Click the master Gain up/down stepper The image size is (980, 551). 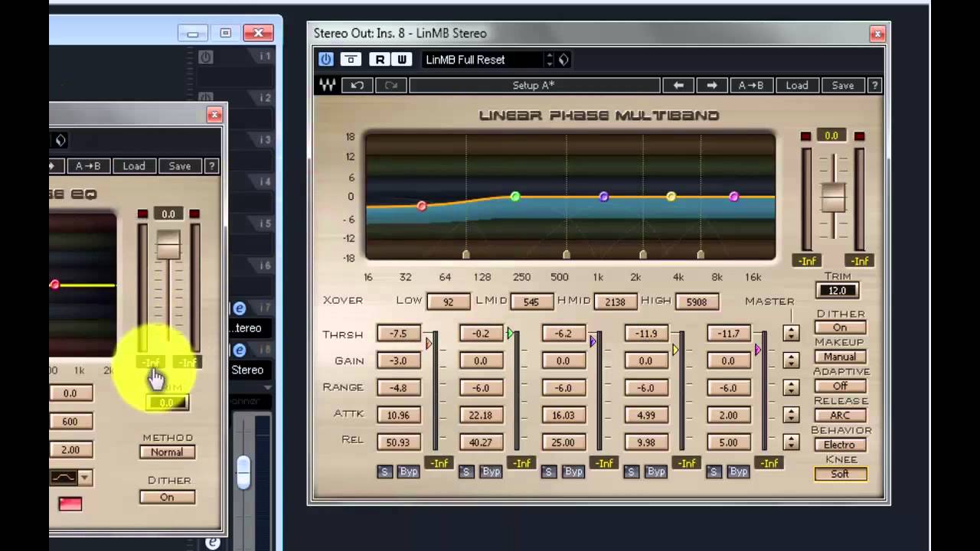point(791,360)
